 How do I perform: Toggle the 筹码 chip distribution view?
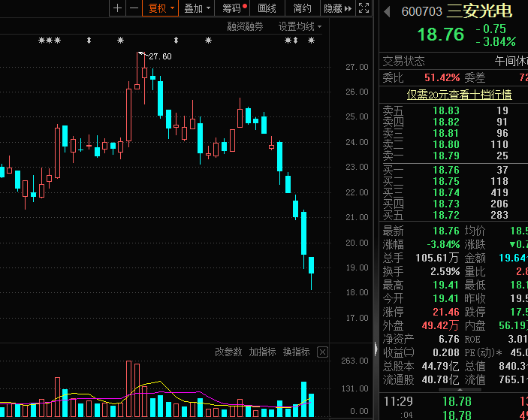[x=234, y=8]
